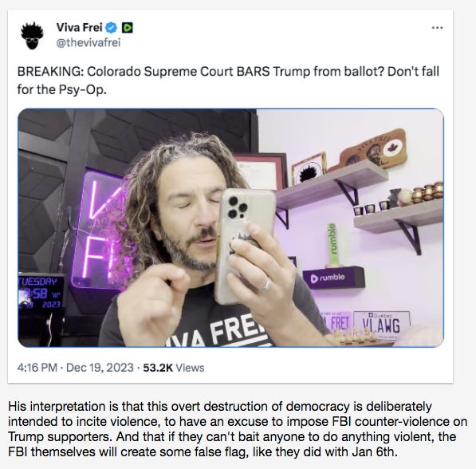
Task: Play the embedded video of man holding phone
Action: 230,228
